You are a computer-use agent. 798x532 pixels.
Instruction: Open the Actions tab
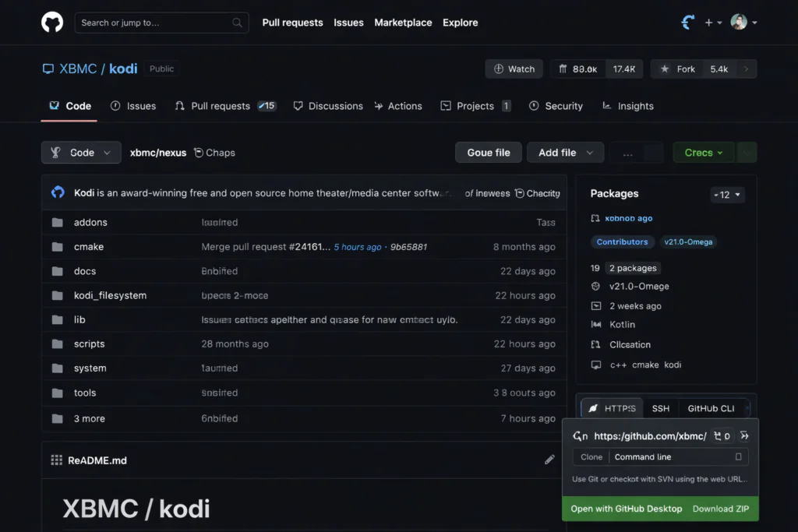[398, 106]
